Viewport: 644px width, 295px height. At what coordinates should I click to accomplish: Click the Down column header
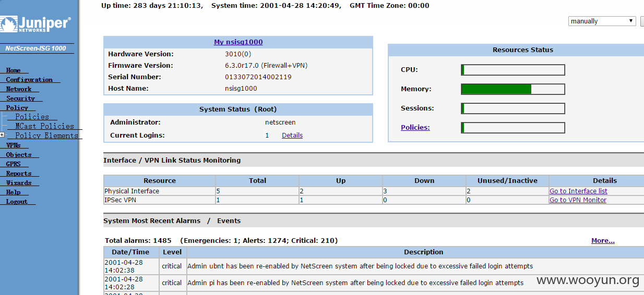(x=424, y=181)
